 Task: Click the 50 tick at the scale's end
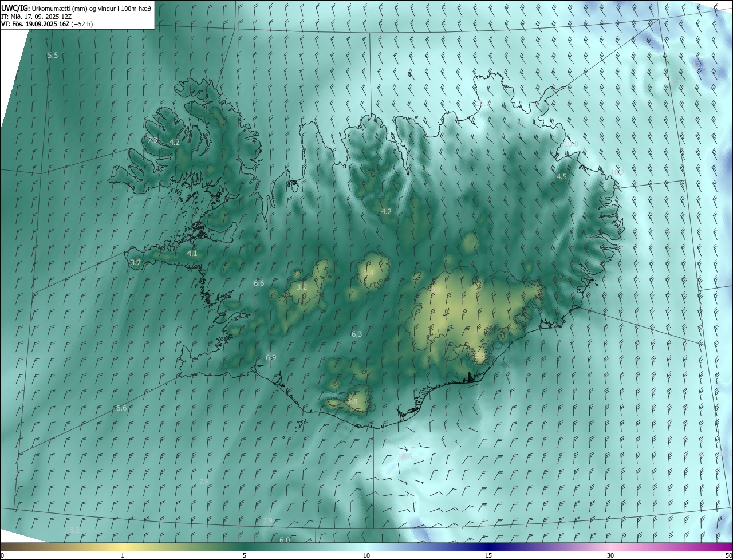[x=728, y=555]
